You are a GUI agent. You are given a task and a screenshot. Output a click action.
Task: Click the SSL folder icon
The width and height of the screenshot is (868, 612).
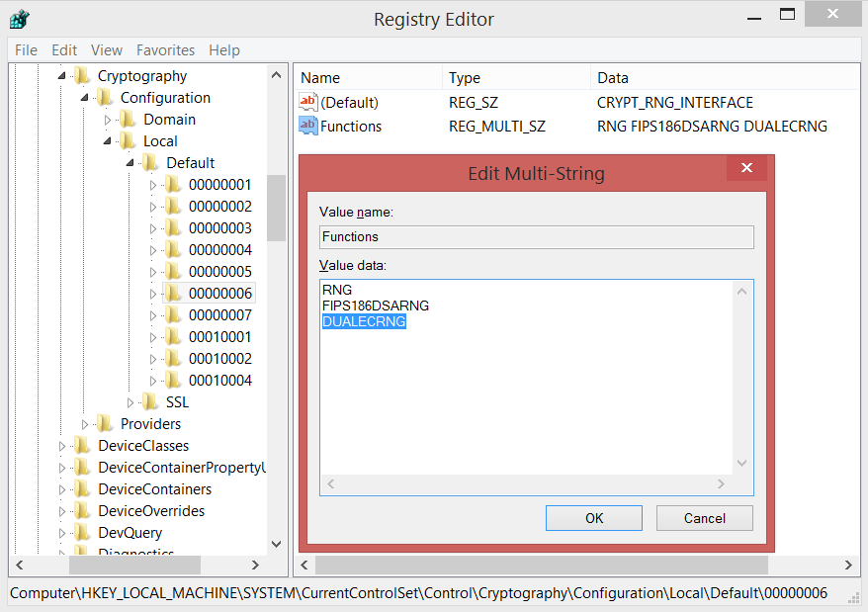point(150,402)
